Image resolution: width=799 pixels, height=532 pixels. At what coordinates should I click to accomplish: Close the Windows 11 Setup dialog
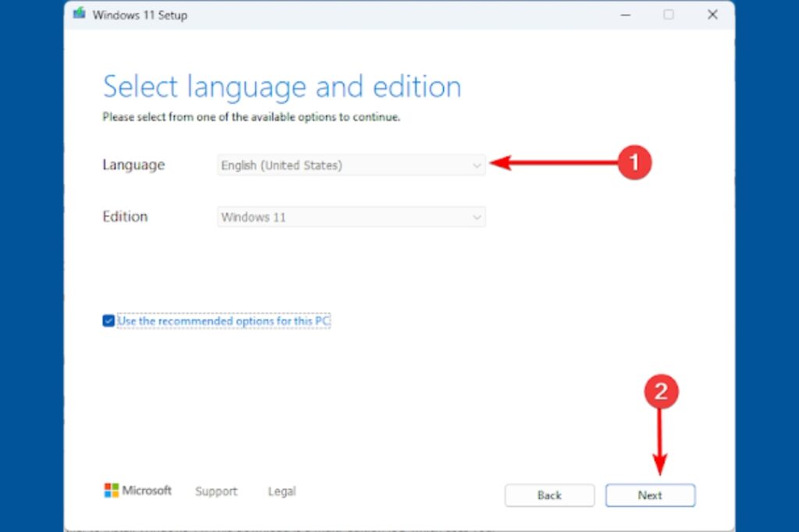pos(712,15)
